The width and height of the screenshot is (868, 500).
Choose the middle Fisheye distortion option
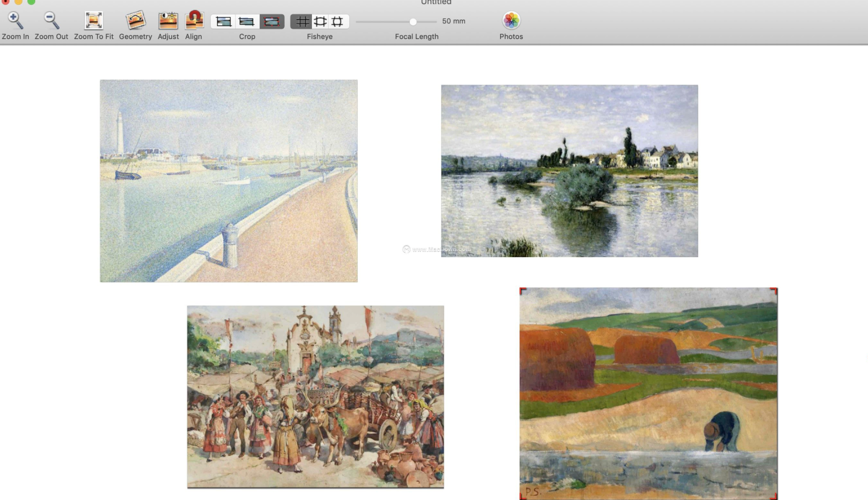coord(320,22)
